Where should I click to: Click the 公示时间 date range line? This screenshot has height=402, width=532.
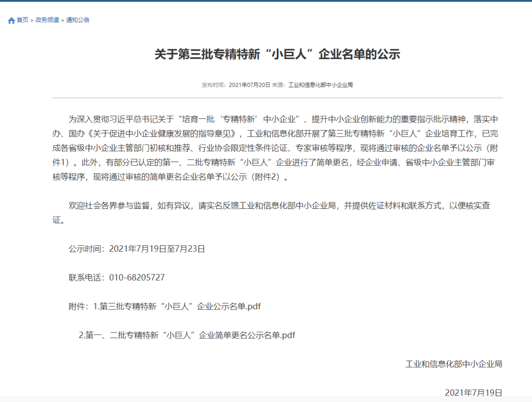tap(136, 249)
